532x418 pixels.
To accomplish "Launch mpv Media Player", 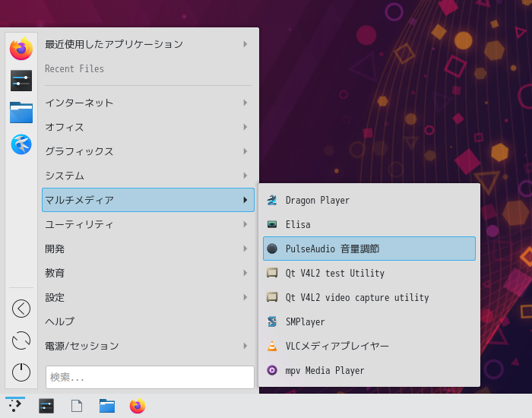I will pos(369,370).
